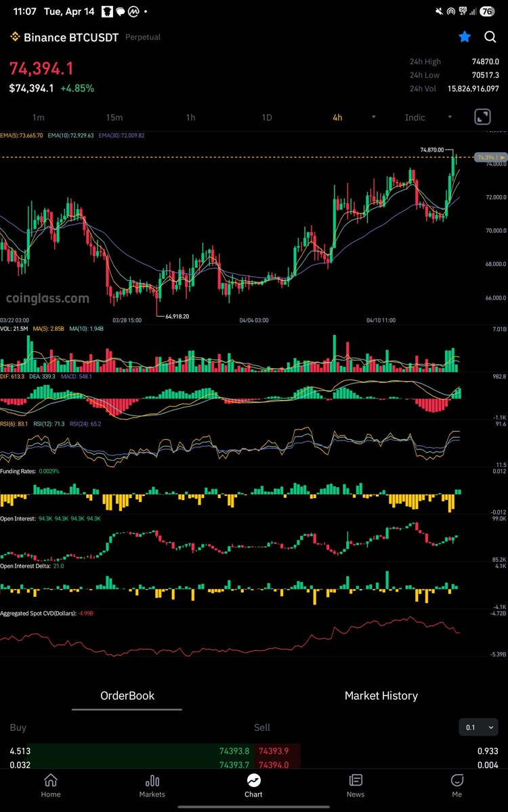Tap buy amount 4.513

click(x=20, y=751)
